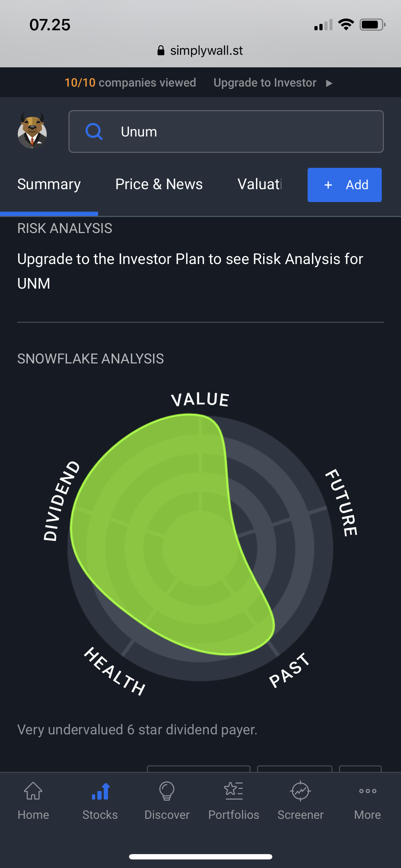Select the Stocks bar chart icon
The height and width of the screenshot is (868, 401).
[100, 791]
